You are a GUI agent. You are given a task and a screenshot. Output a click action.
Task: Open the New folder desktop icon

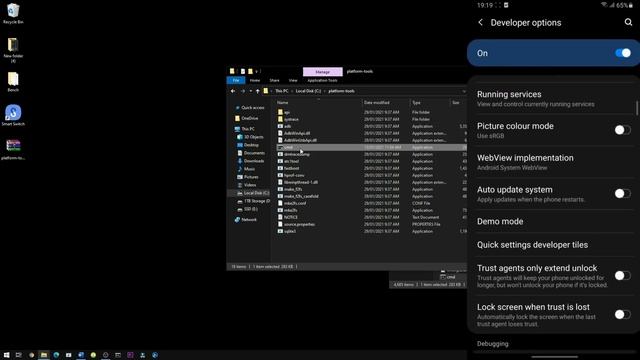pos(13,50)
